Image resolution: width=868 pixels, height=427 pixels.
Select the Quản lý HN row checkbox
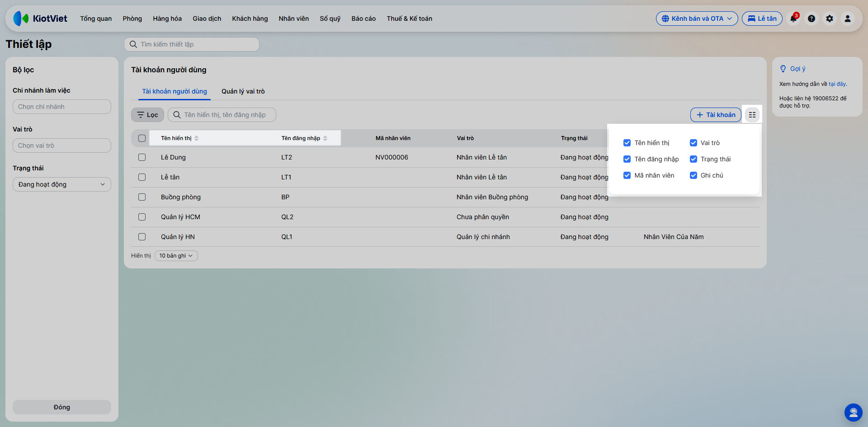[142, 237]
